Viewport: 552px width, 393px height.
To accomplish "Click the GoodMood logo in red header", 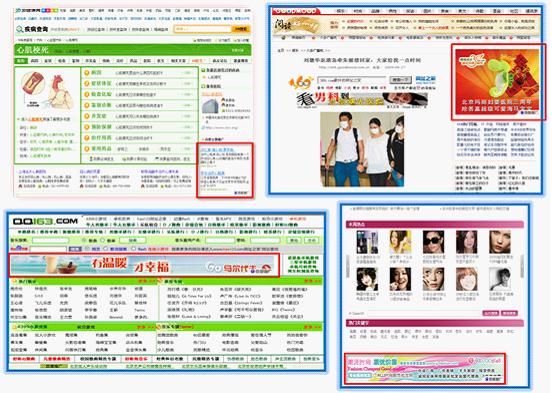I will [x=296, y=11].
